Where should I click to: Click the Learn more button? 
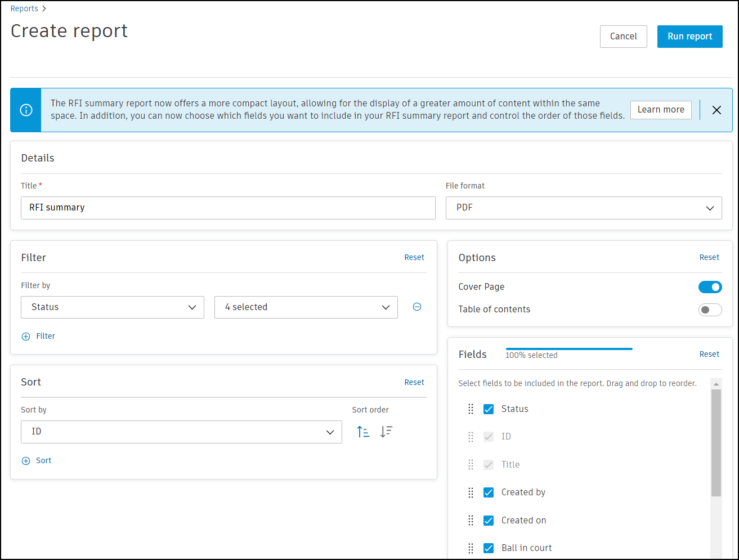(x=661, y=110)
